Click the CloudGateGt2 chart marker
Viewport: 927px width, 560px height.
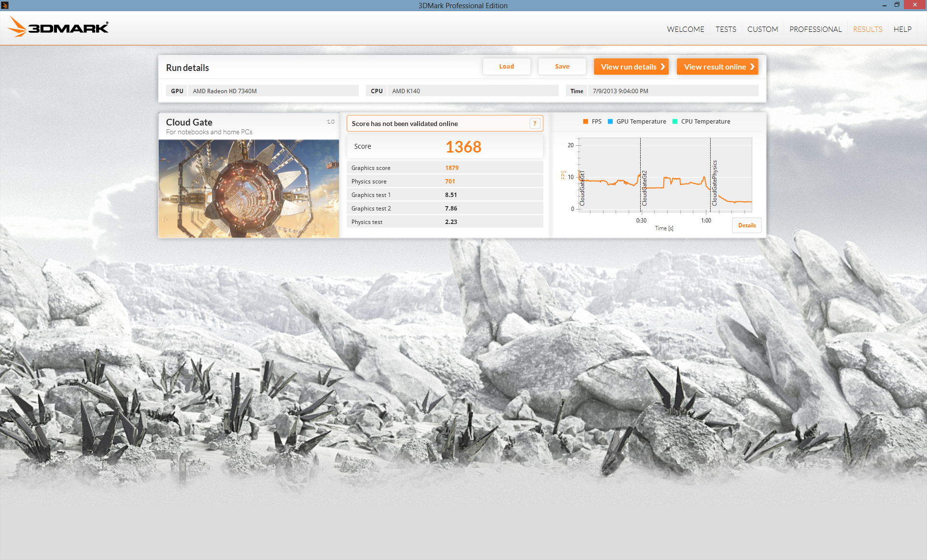coord(644,188)
